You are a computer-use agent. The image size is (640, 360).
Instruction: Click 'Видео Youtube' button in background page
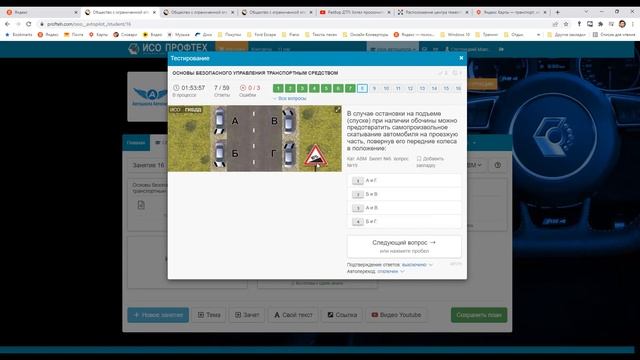click(x=396, y=315)
